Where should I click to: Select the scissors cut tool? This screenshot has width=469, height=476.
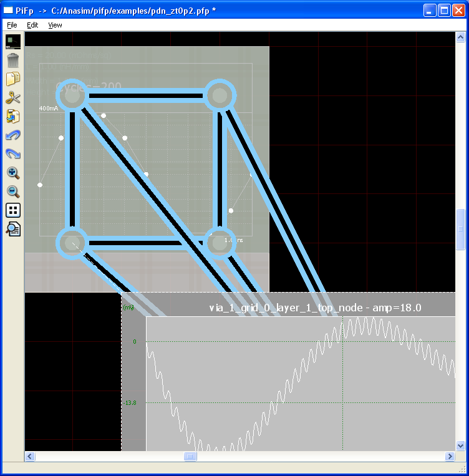(x=13, y=98)
